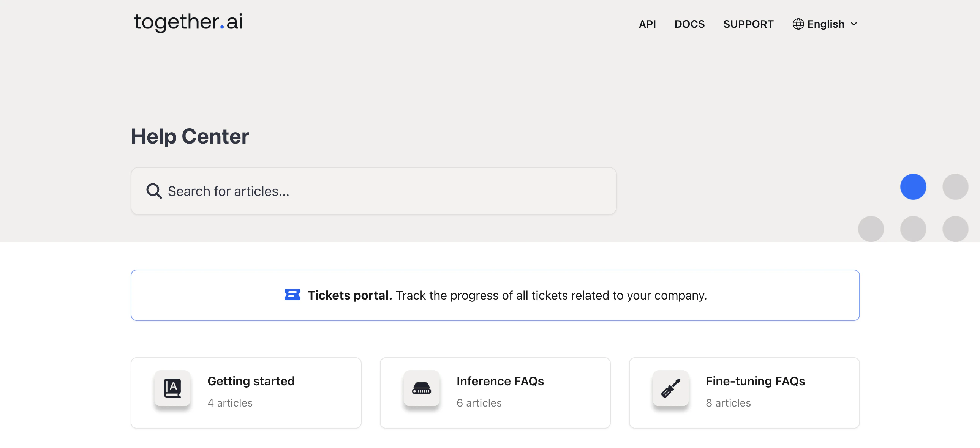Viewport: 980px width, 448px height.
Task: Open the Getting started collection
Action: click(x=251, y=381)
